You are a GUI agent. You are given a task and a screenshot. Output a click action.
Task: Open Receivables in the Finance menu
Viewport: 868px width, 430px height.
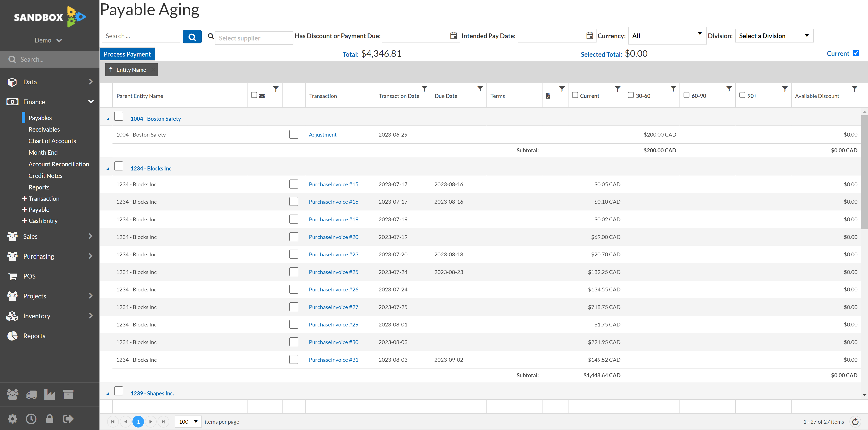click(44, 129)
